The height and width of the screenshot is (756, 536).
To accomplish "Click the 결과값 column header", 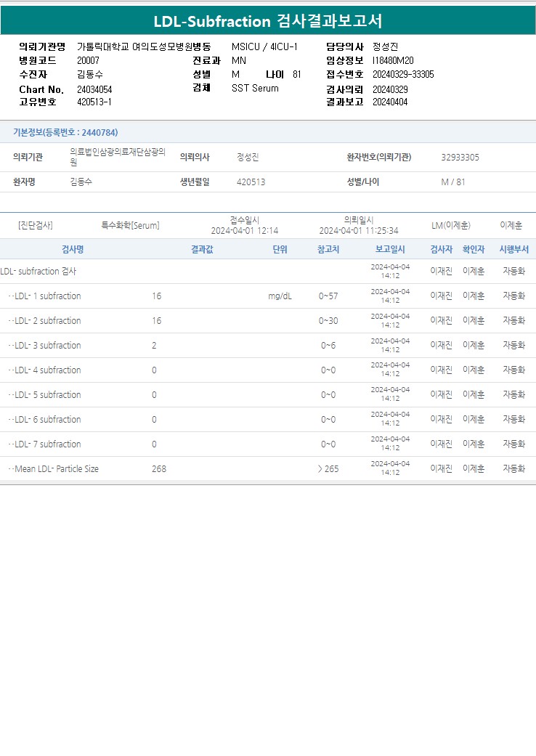I will [x=202, y=249].
